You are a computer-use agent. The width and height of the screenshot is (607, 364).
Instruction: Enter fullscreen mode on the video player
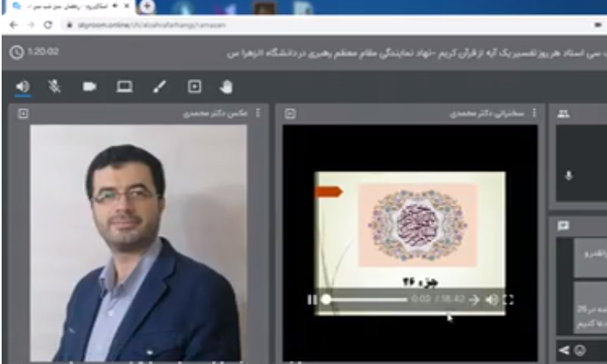508,300
